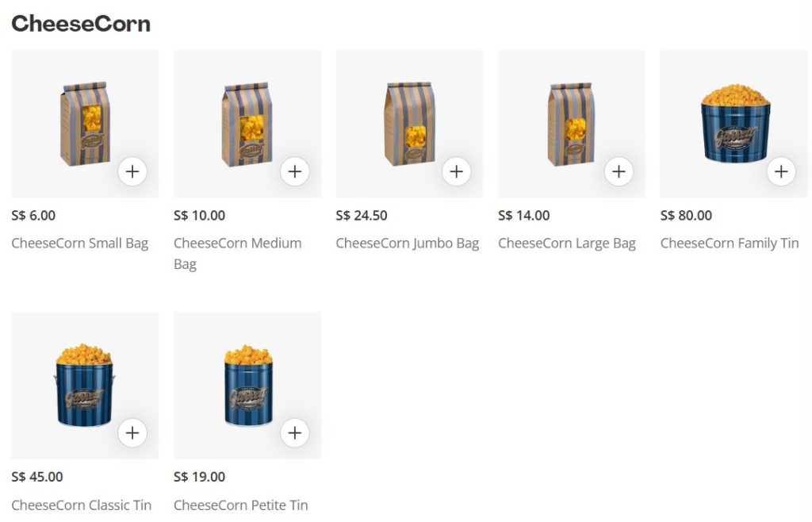Click the plus icon on CheeseCorn Jumbo Bag
Viewport: 812px width, 522px height.
(457, 171)
